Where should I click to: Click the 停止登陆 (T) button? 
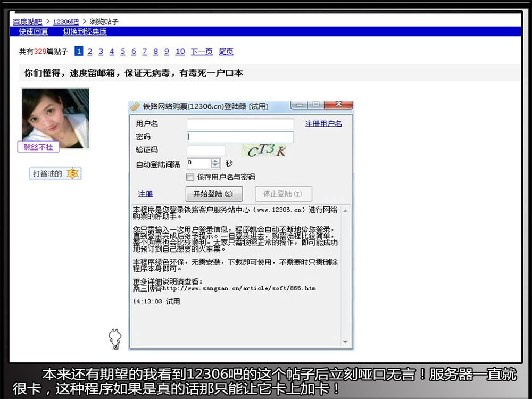[x=284, y=194]
